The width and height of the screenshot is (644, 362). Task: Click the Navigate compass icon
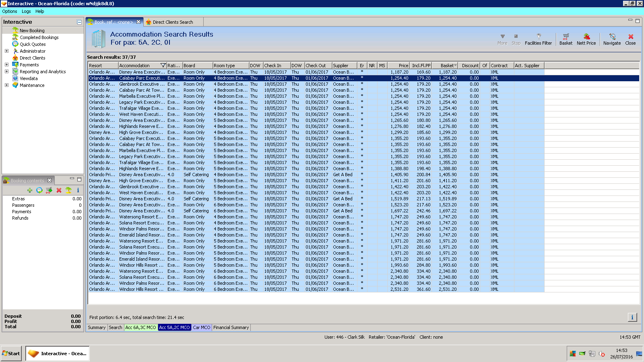612,37
